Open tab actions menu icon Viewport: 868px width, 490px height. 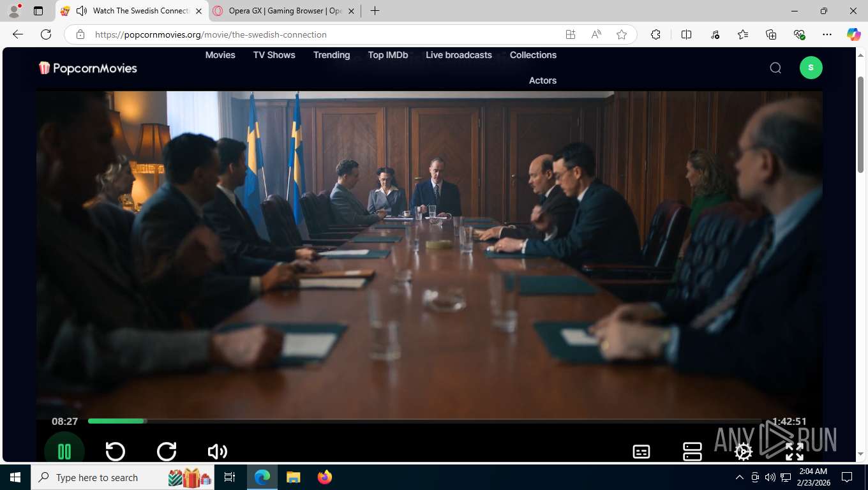click(x=38, y=11)
